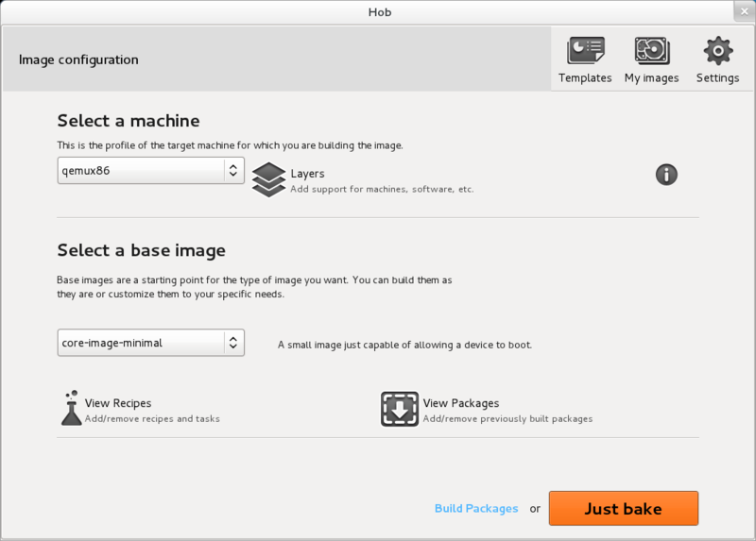Open the My images disk icon
Screen dimensions: 756x541
(x=651, y=50)
